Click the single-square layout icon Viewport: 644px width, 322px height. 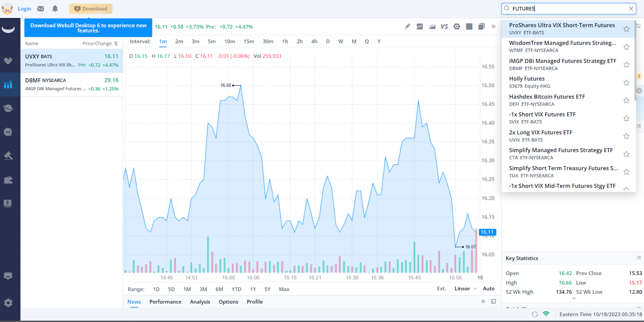pos(469,27)
